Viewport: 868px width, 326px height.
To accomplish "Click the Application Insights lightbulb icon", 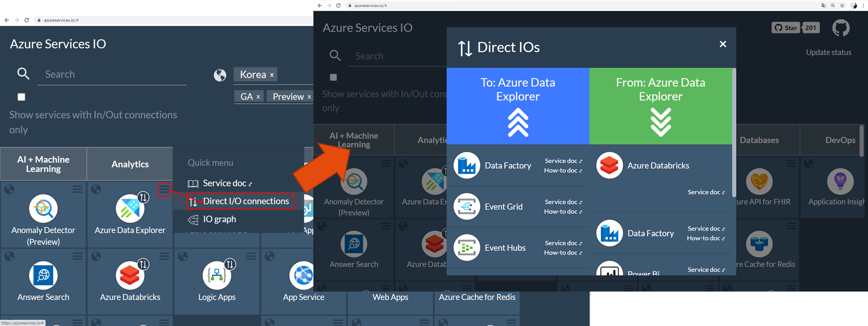I will (840, 182).
